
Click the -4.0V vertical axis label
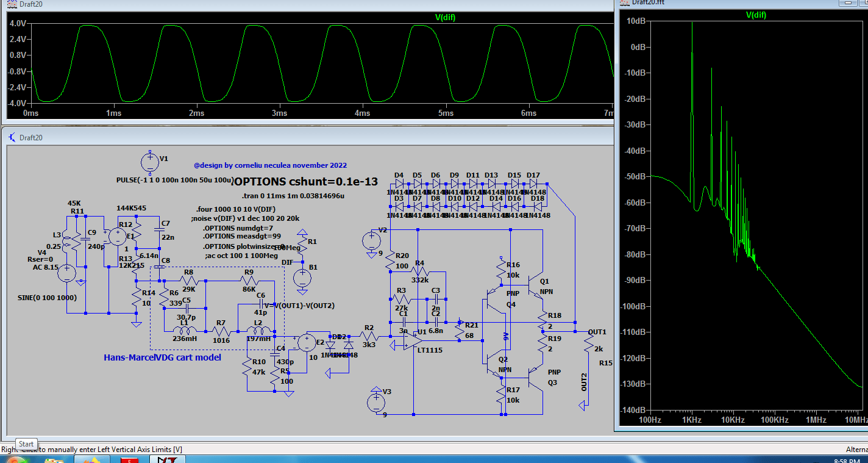pos(17,103)
